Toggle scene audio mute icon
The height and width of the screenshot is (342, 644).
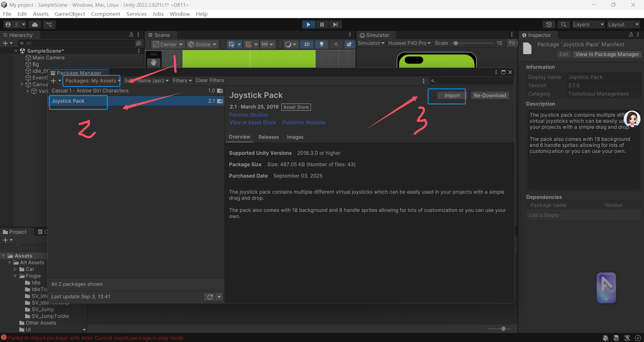(336, 44)
